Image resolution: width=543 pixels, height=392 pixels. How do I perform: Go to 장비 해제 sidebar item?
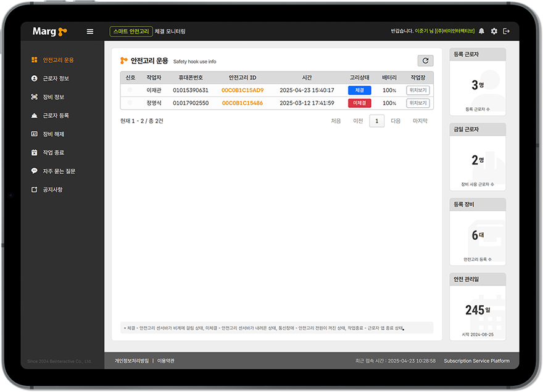tap(53, 134)
